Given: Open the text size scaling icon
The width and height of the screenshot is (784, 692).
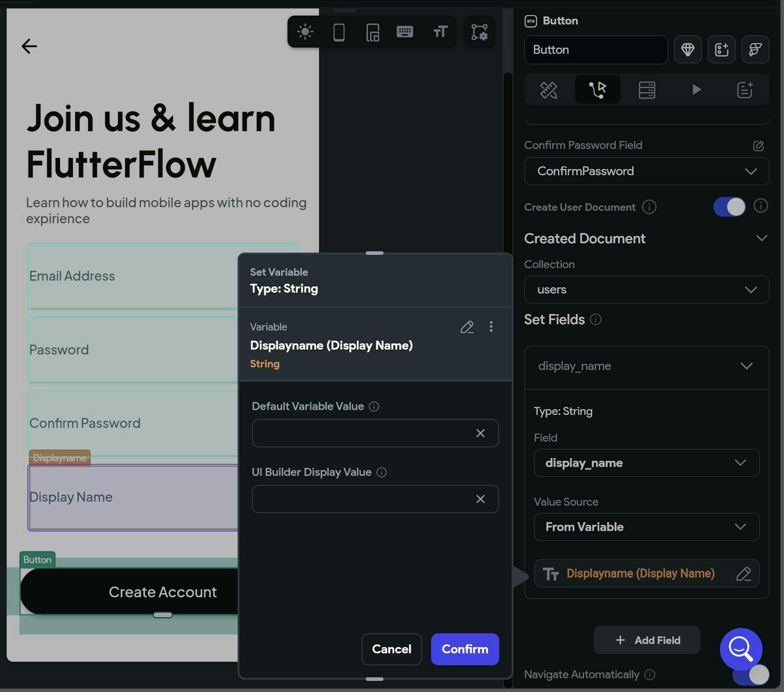Looking at the screenshot, I should point(440,32).
